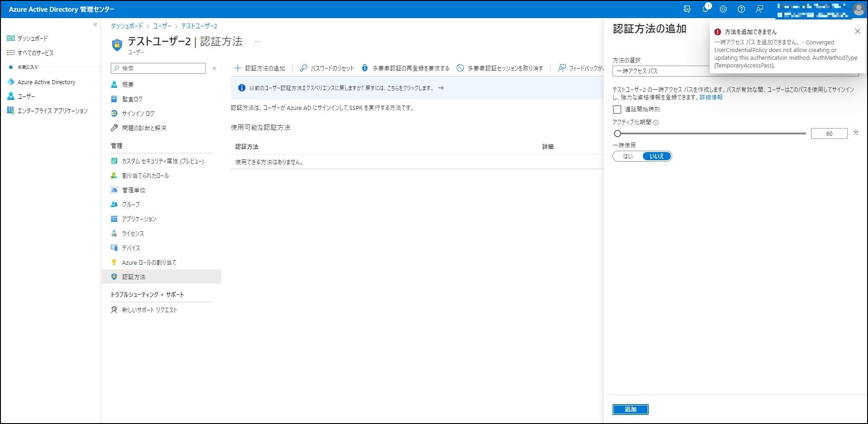Image resolution: width=868 pixels, height=424 pixels.
Task: Click the 追加 button
Action: [631, 410]
